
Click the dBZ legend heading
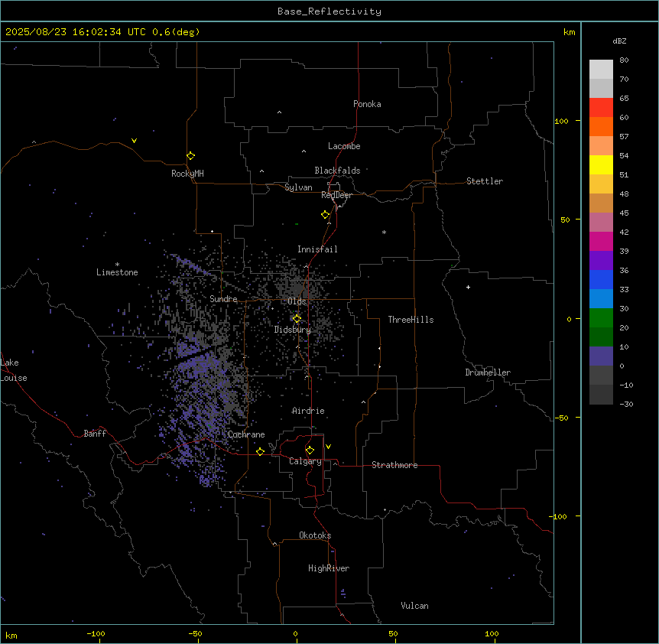[619, 41]
